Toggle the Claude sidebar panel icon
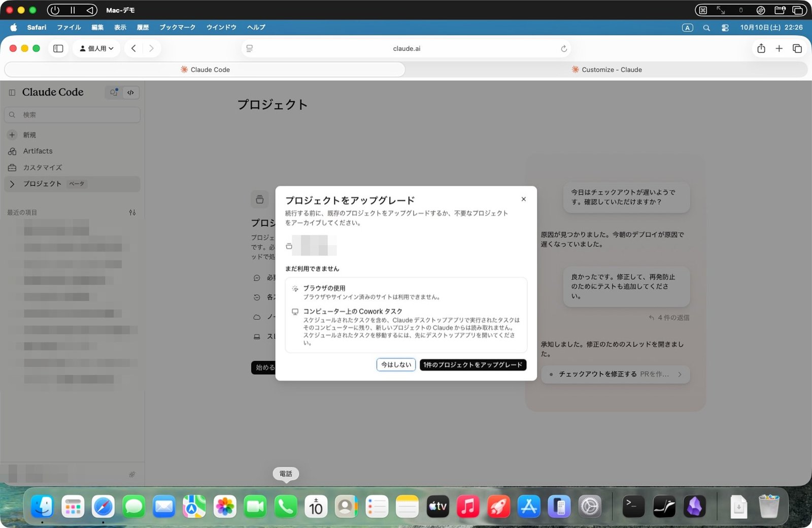Screen dimensions: 812x528 pyautogui.click(x=12, y=92)
